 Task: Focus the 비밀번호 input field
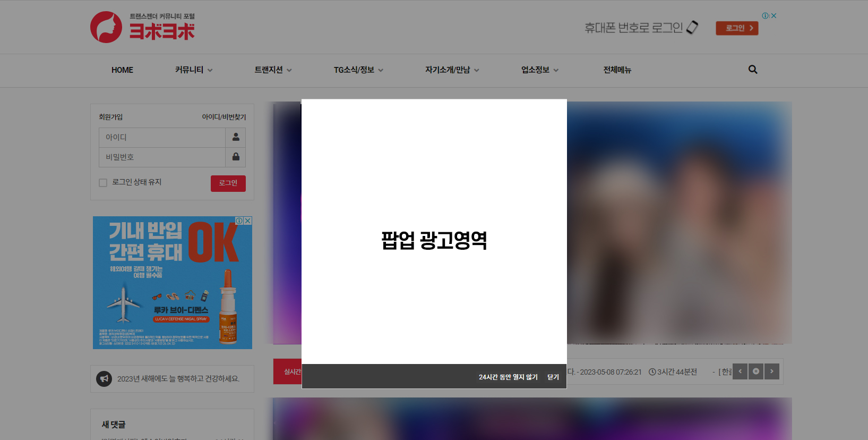click(162, 157)
